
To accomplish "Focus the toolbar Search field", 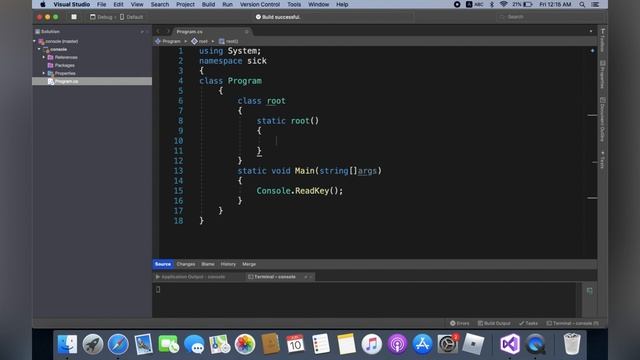I will [549, 17].
